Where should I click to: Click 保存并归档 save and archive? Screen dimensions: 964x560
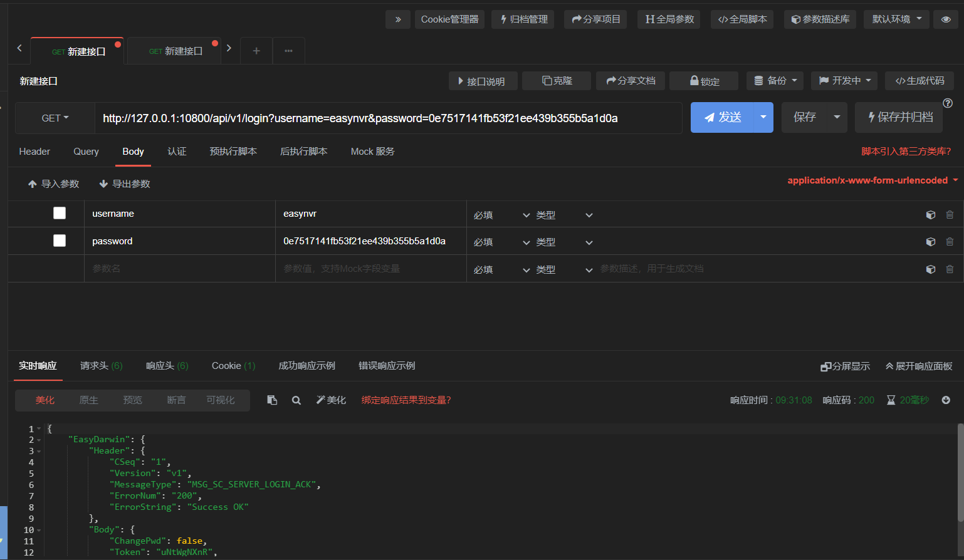tap(899, 117)
